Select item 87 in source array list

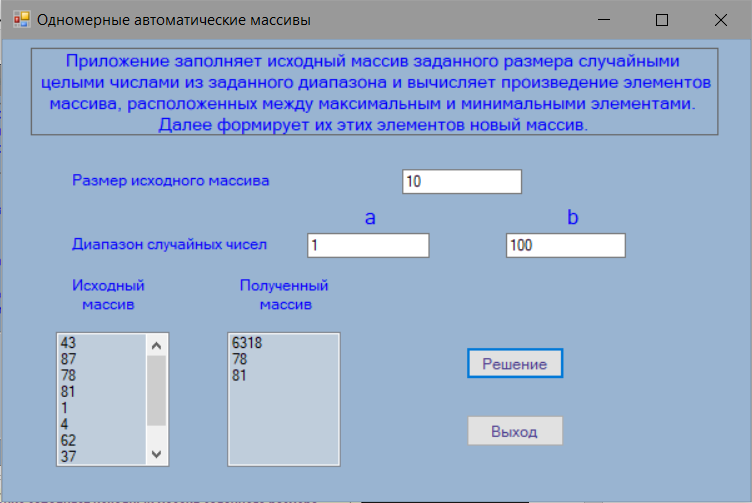(x=102, y=359)
